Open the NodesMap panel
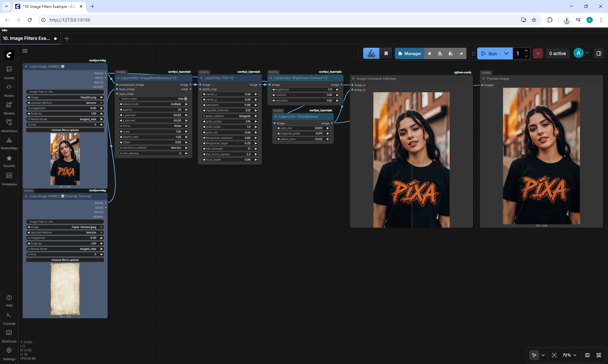 9,143
